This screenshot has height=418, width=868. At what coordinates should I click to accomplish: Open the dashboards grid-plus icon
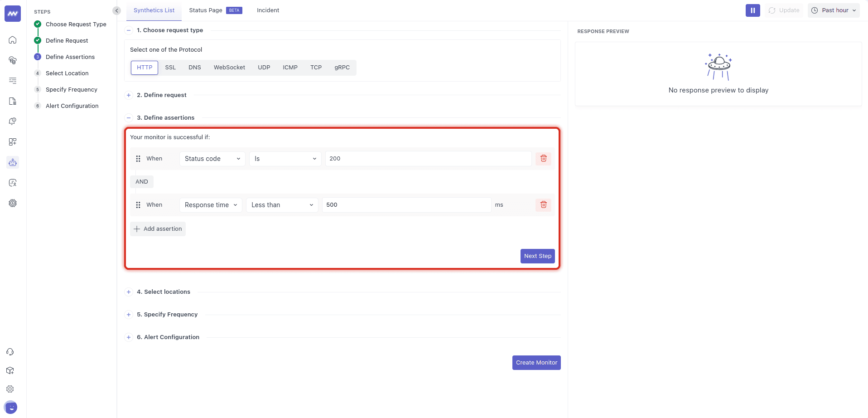tap(13, 142)
